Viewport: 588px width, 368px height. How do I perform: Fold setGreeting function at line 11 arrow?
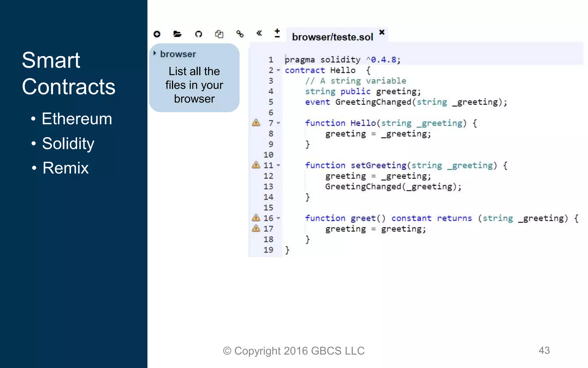pyautogui.click(x=278, y=166)
